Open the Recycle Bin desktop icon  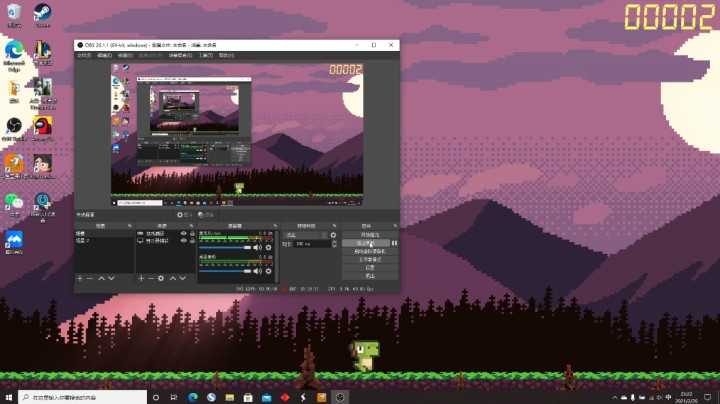[14, 15]
